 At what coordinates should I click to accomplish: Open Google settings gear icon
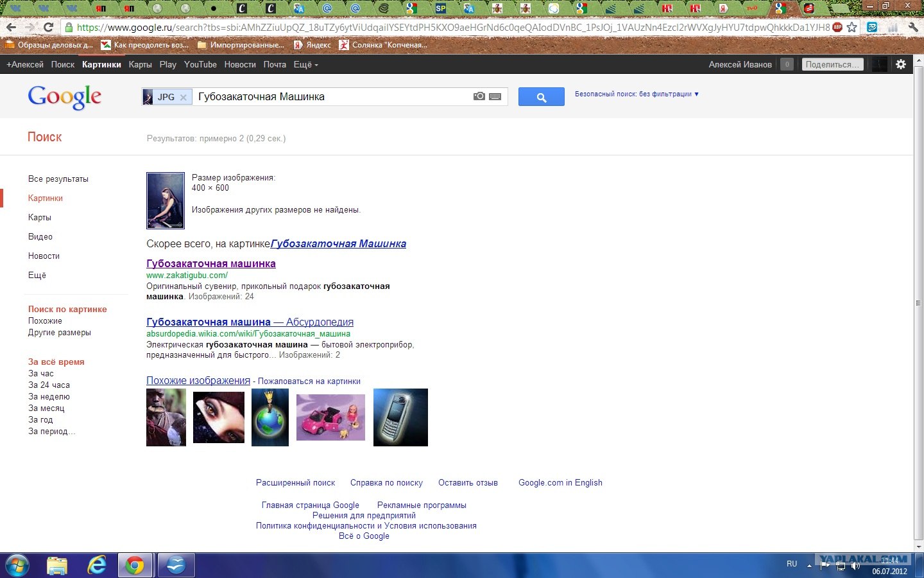[901, 64]
